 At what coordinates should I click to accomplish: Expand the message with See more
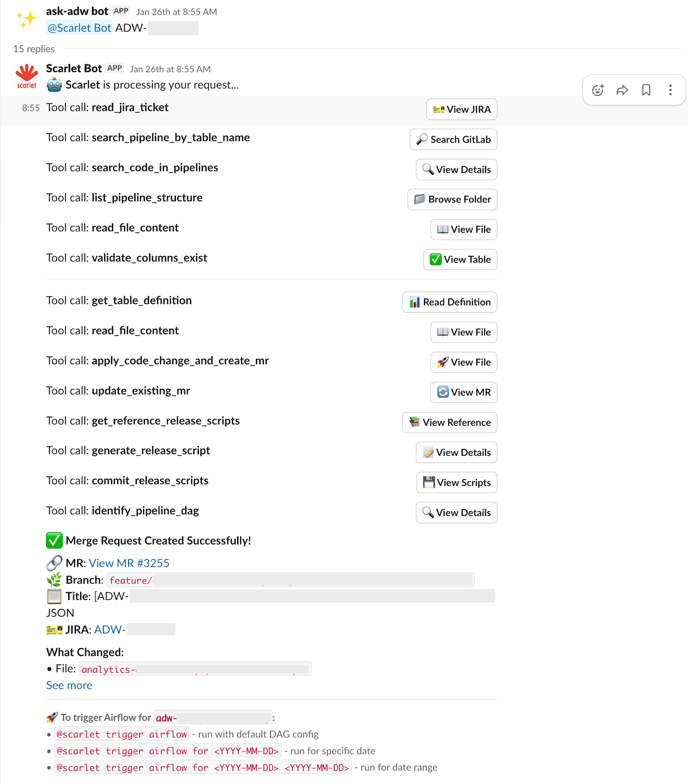pos(69,686)
